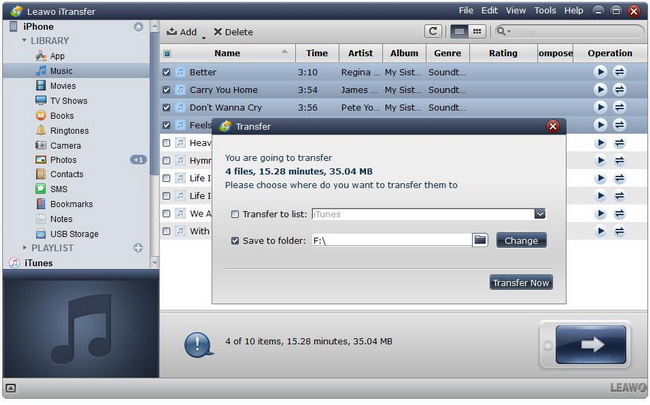Click the folder browse icon in dialog
The width and height of the screenshot is (650, 405).
pos(480,240)
